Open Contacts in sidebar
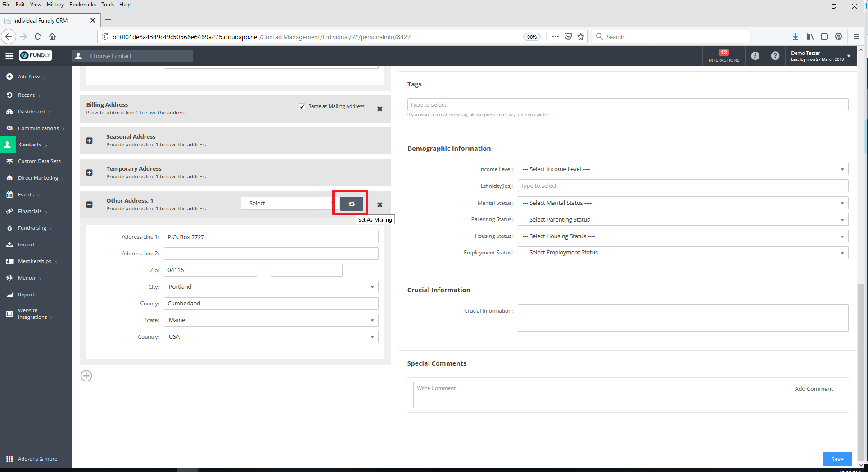Screen dimensions: 868x472 click(x=30, y=145)
